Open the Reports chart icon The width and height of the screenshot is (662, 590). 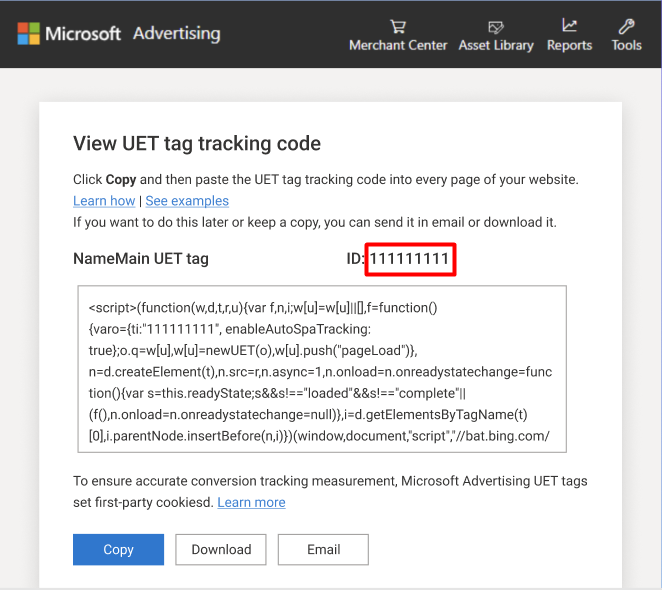click(569, 25)
